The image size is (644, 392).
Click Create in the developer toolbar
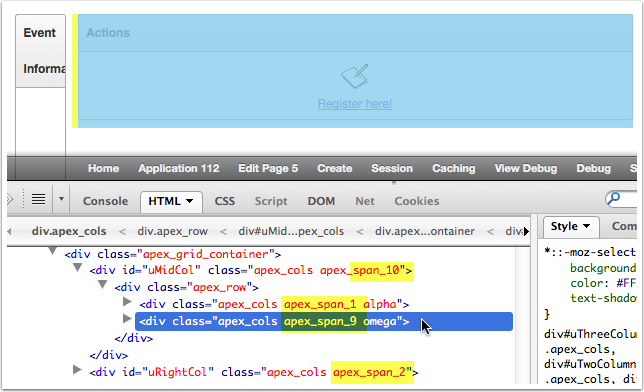[335, 168]
